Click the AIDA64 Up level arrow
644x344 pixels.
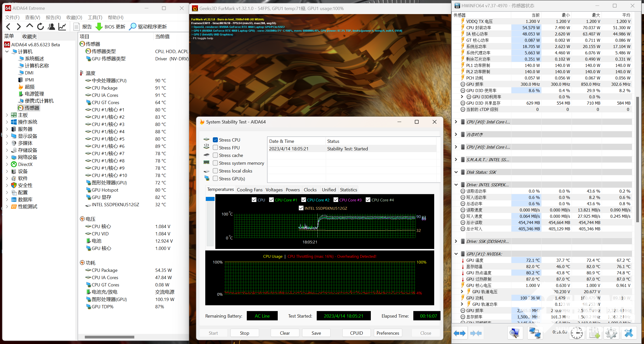29,26
